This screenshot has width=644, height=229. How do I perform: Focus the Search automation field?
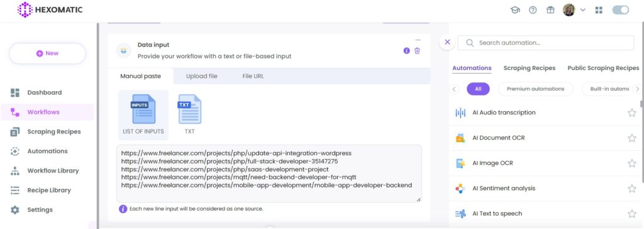pyautogui.click(x=546, y=43)
